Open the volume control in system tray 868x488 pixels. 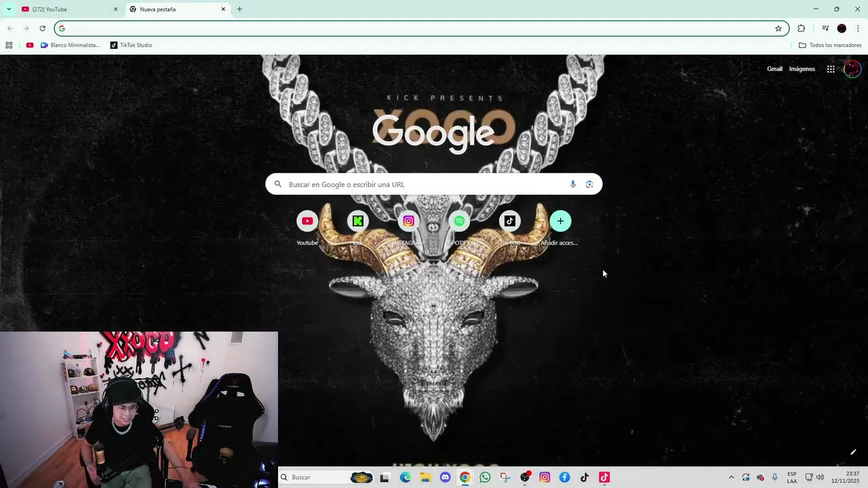coord(820,477)
